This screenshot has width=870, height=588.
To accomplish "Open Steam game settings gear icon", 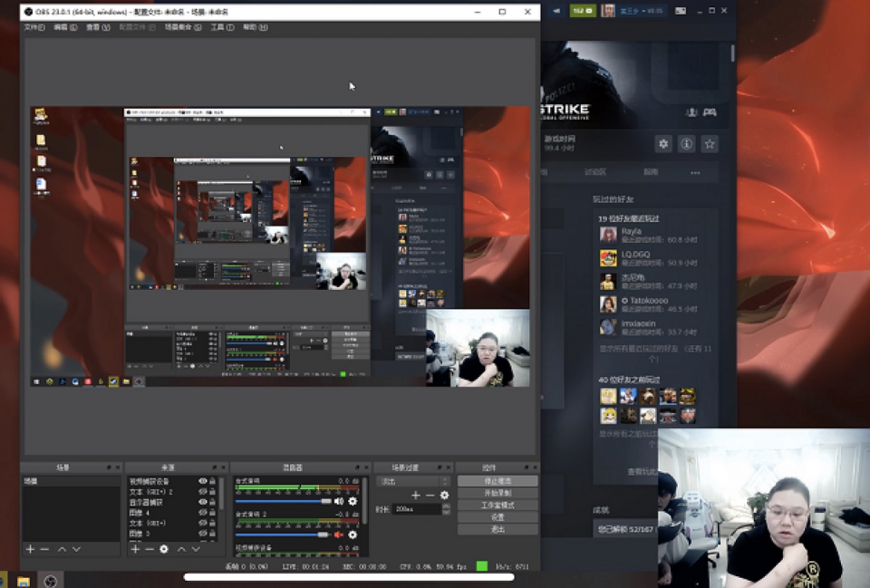I will [663, 144].
